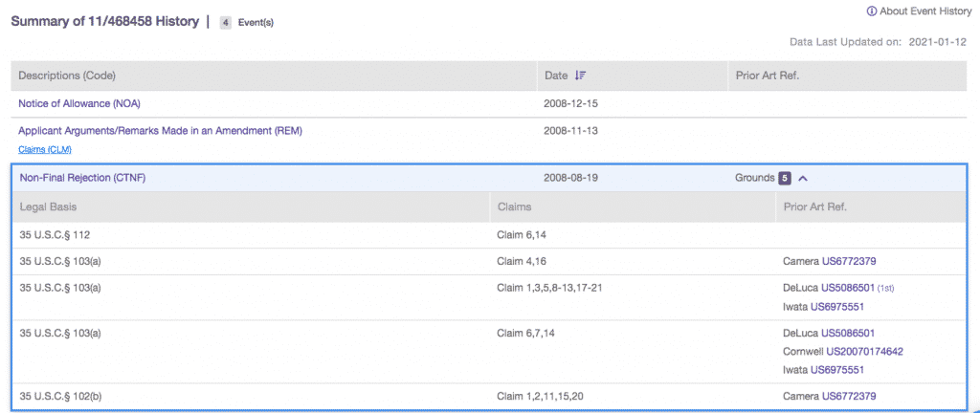The width and height of the screenshot is (980, 413).
Task: Open the Cornwell US20070174642 reference
Action: 864,352
